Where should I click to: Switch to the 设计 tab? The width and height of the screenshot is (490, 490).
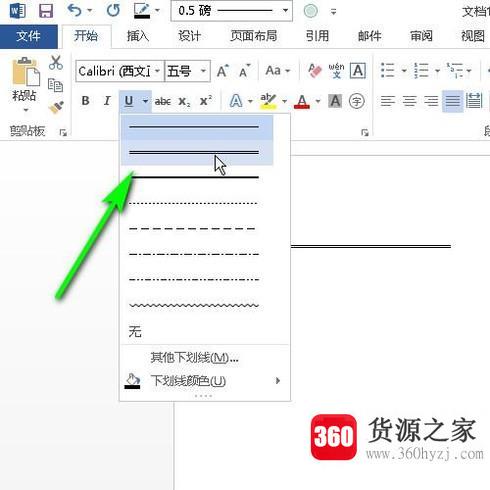tap(189, 36)
